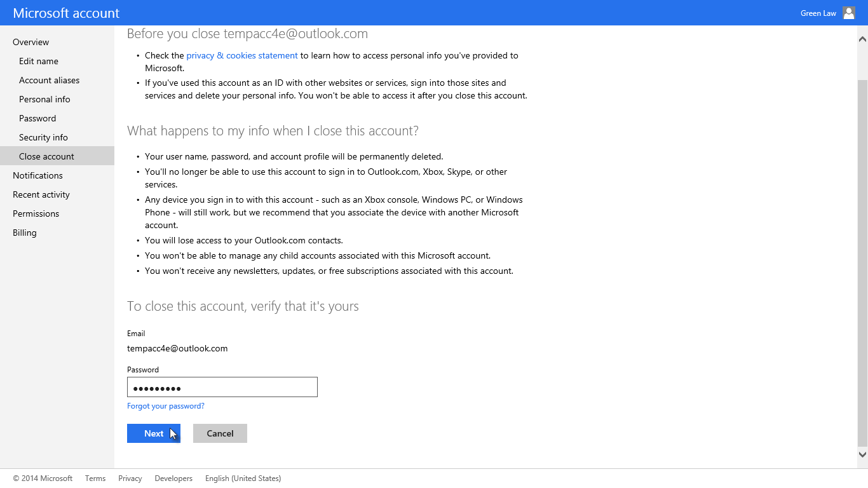The image size is (868, 488).
Task: Open the Notifications section
Action: [37, 175]
